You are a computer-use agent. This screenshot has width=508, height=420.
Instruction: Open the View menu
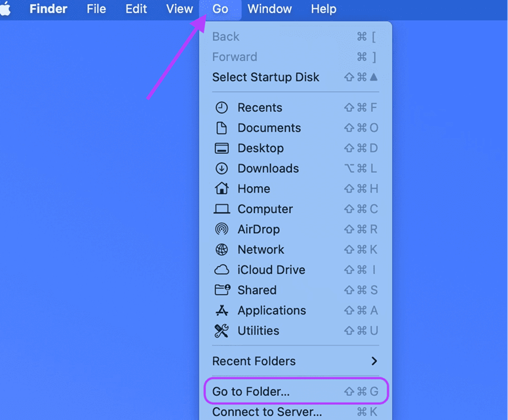pos(179,9)
